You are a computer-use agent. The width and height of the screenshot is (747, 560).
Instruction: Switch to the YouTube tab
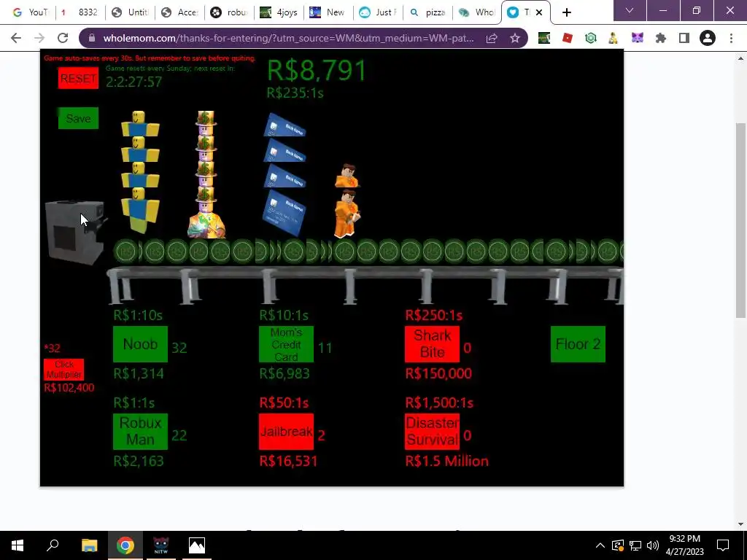click(31, 12)
